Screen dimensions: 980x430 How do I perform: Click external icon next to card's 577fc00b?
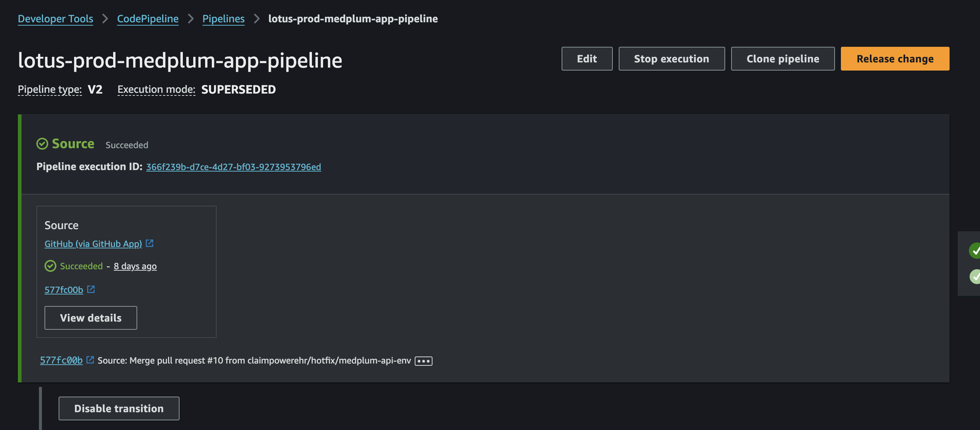91,289
